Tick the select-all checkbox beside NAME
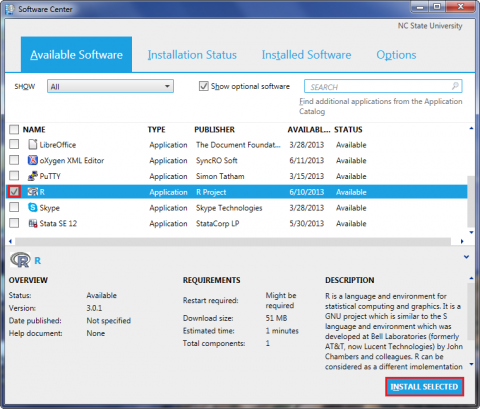 (x=14, y=129)
